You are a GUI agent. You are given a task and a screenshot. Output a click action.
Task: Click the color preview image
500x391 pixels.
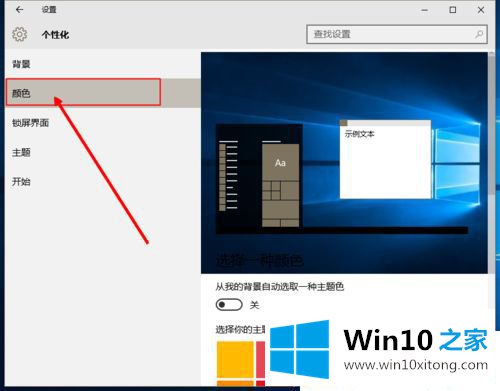point(344,163)
